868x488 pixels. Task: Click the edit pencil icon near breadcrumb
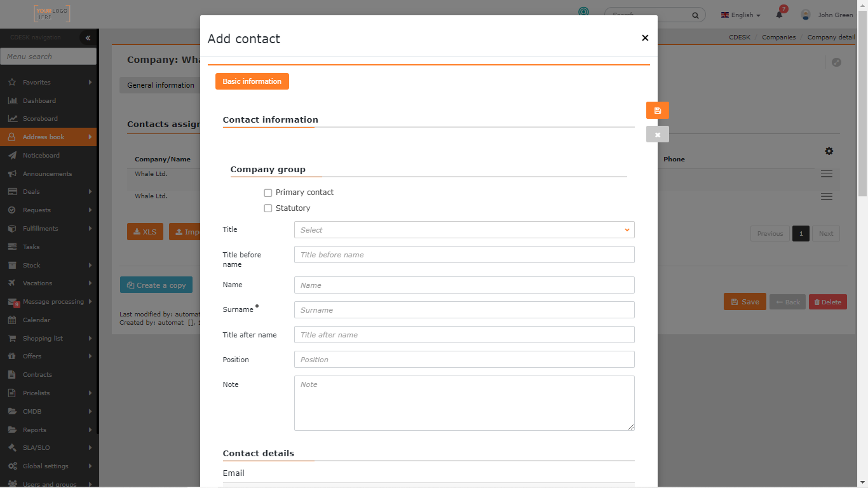[836, 62]
